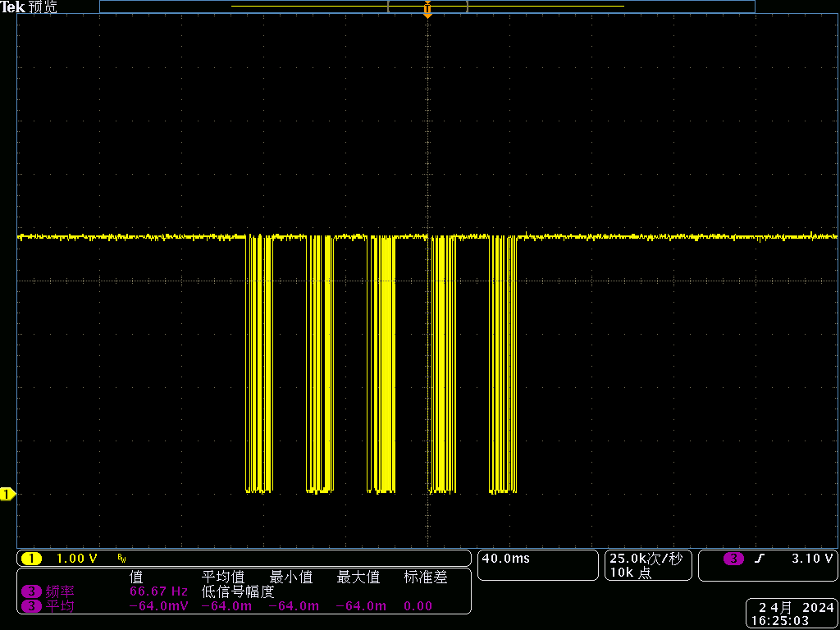Click the 25.0k次/秒 sample rate readout
The image size is (840, 630).
point(645,559)
